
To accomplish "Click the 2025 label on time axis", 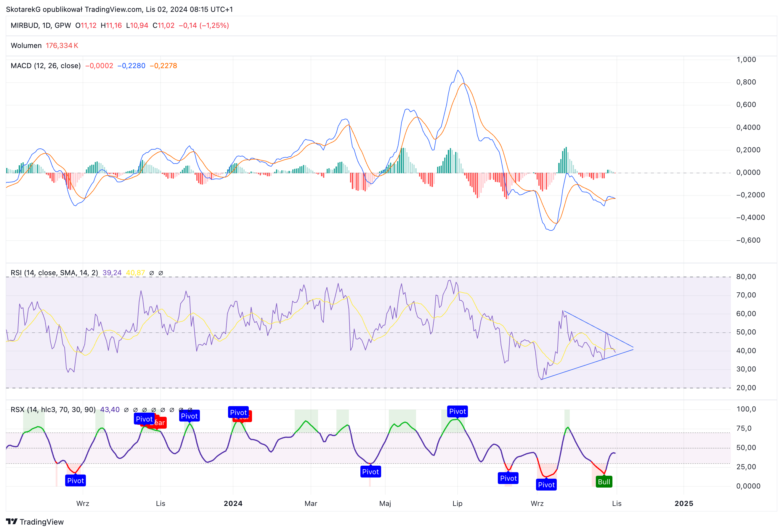I will coord(683,503).
